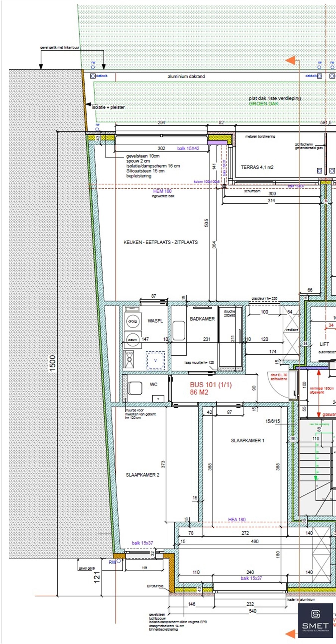Click the washbasin fixture in the BADKAMER
Screen dimensions: 336x644
coord(179,331)
